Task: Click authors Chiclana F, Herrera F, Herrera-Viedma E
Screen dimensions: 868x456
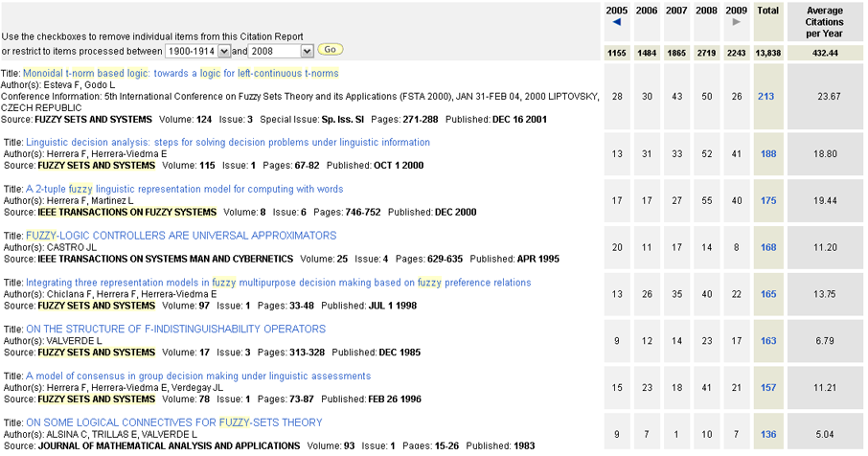Action: (x=132, y=294)
